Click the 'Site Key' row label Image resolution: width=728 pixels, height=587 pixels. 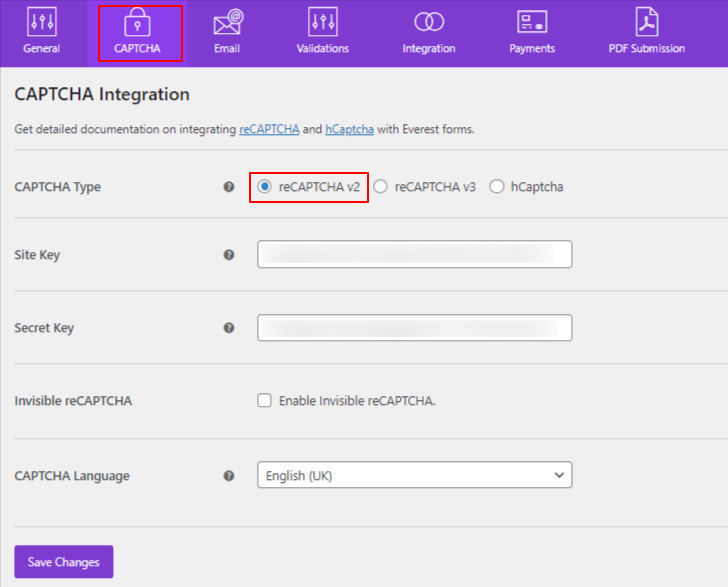click(37, 255)
